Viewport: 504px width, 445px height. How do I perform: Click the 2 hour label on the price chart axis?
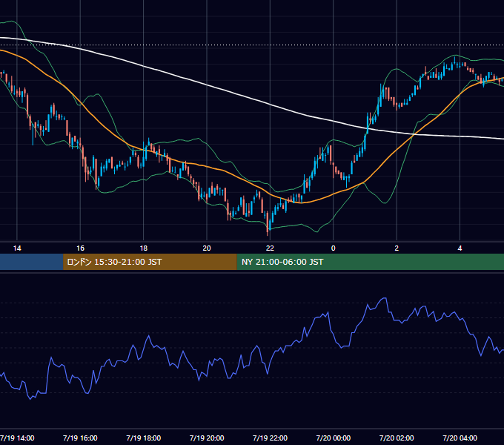pos(397,248)
